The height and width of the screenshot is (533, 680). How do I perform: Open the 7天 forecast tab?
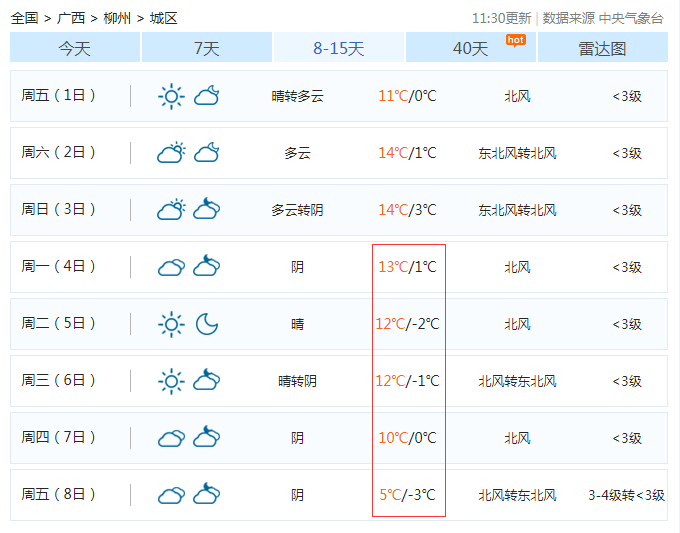(207, 48)
